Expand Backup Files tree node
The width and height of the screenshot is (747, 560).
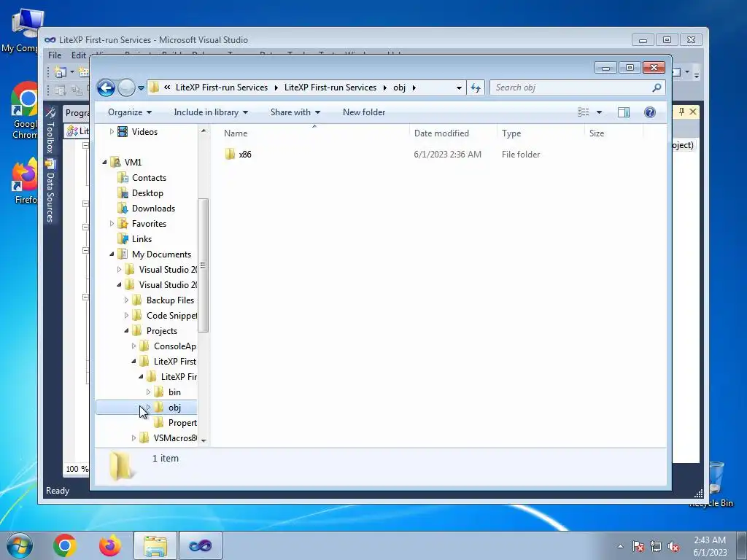click(x=126, y=300)
